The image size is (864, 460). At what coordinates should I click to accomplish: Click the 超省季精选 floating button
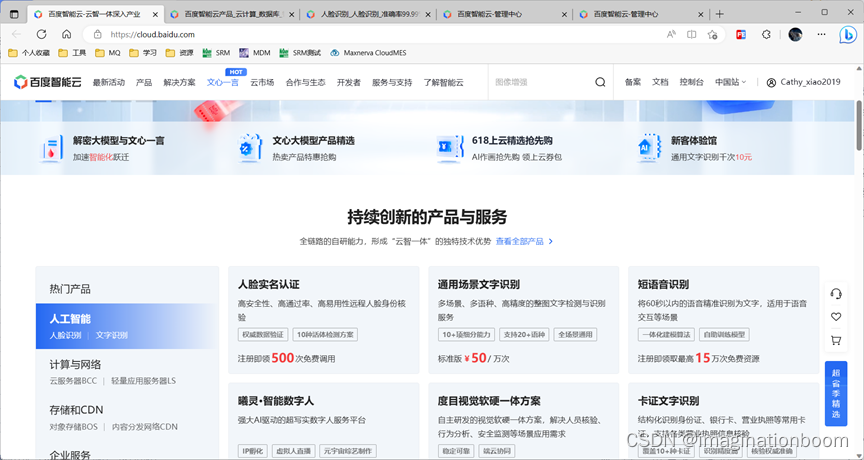click(x=836, y=394)
